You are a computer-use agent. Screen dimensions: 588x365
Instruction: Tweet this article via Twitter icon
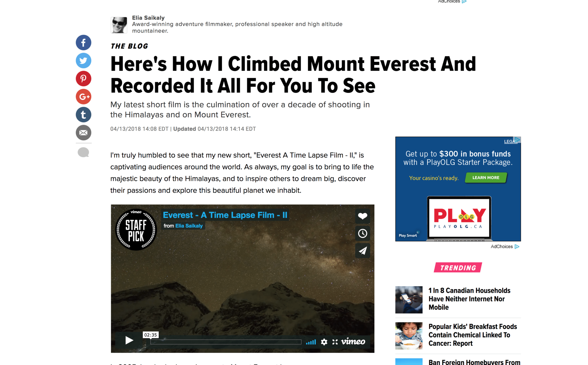click(83, 61)
